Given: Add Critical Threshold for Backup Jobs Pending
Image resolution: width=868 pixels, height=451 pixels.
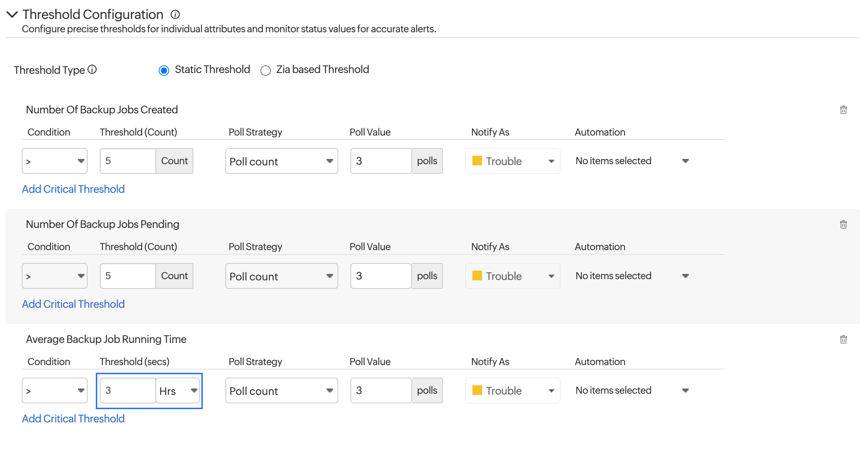Looking at the screenshot, I should (x=73, y=304).
